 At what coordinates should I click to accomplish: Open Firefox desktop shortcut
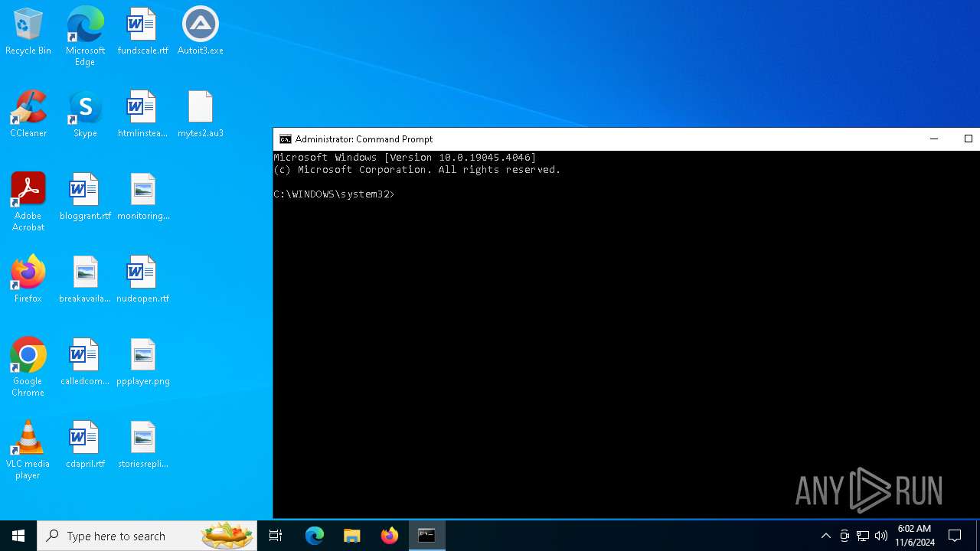click(x=28, y=279)
